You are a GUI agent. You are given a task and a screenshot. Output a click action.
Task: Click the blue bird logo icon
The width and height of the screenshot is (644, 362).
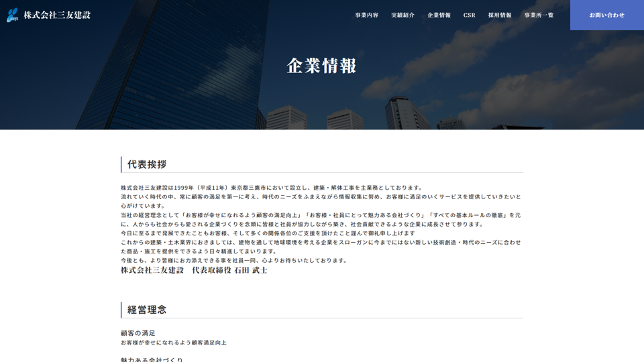tap(12, 15)
